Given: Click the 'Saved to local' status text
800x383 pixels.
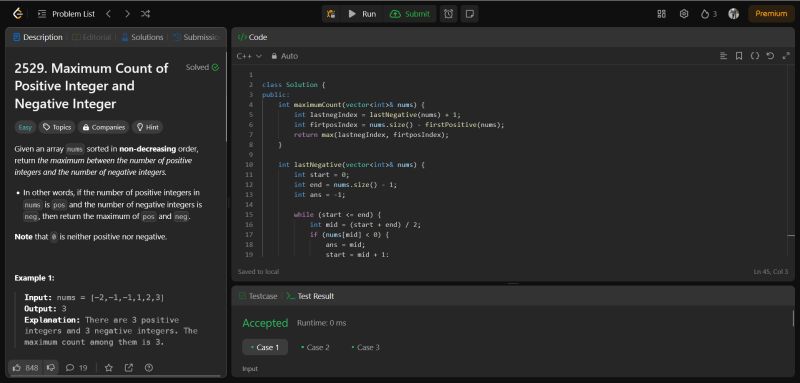Looking at the screenshot, I should 258,272.
